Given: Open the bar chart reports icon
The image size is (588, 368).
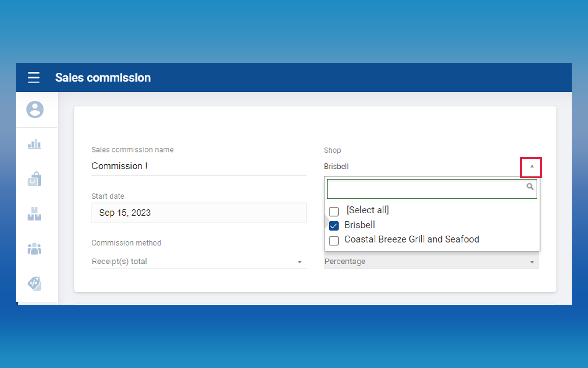Looking at the screenshot, I should coord(34,144).
